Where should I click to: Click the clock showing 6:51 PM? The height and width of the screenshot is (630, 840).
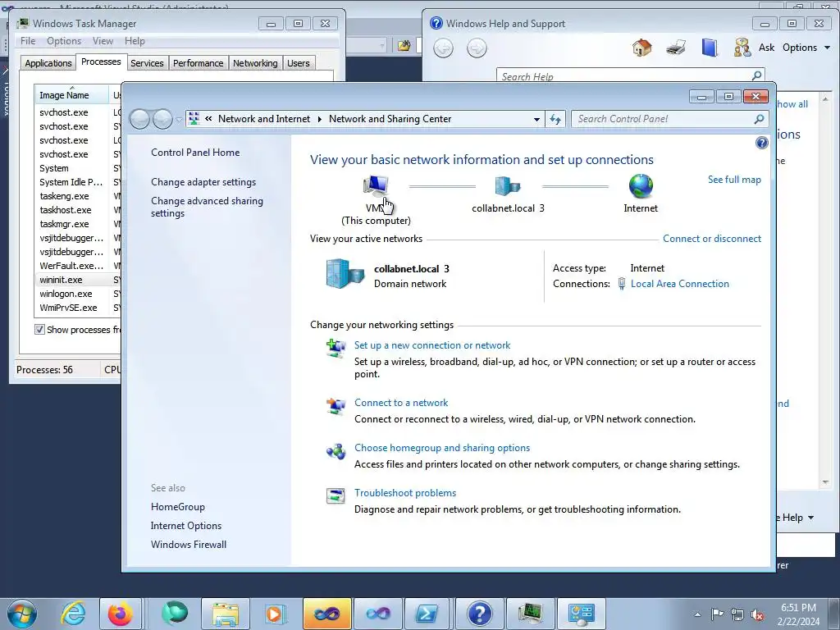click(x=798, y=608)
